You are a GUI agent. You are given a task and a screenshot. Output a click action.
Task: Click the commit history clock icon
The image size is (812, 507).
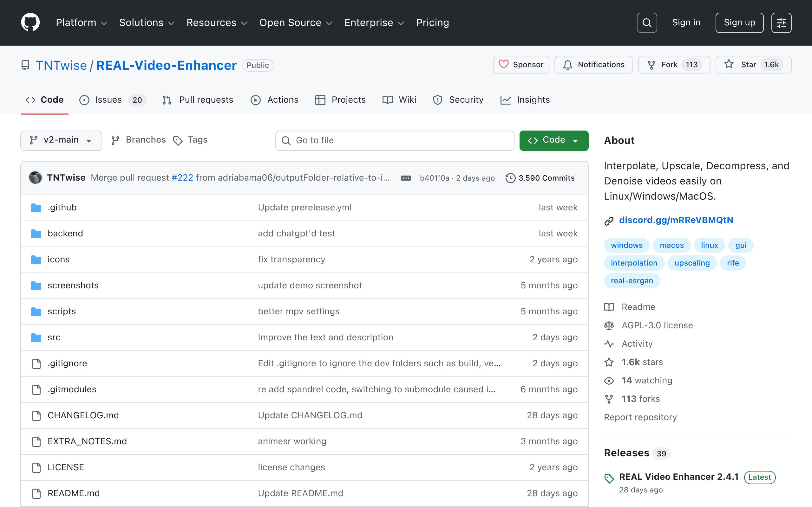pos(510,178)
